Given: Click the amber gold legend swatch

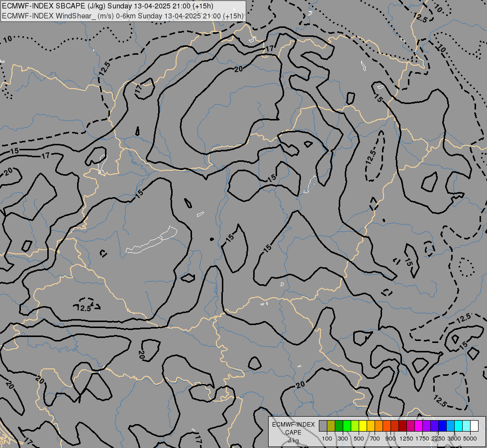Looking at the screenshot, I should click(x=371, y=426).
